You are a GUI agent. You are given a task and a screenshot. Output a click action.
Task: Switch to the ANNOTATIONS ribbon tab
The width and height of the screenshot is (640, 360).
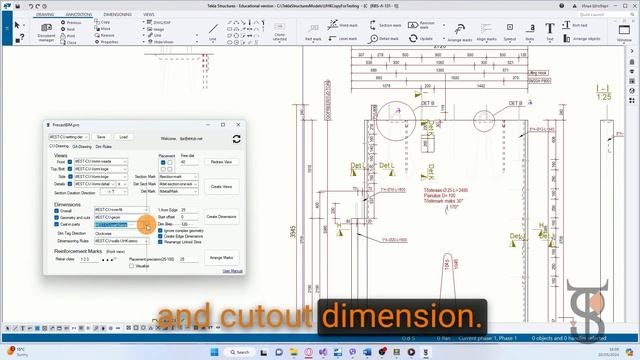(79, 14)
